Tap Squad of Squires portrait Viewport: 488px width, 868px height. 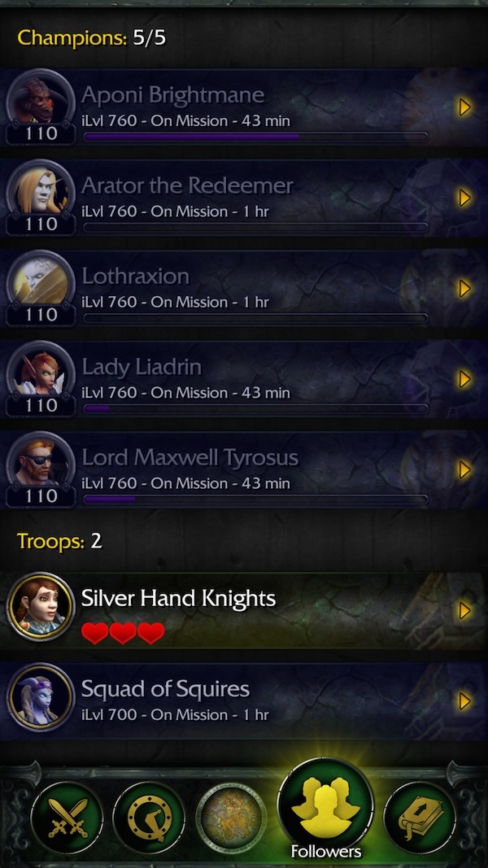pyautogui.click(x=41, y=697)
